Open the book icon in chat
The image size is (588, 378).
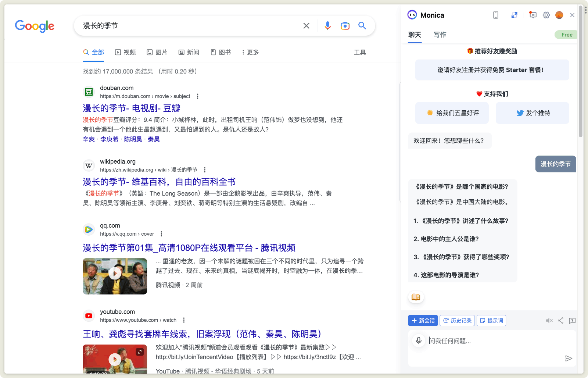pos(416,297)
